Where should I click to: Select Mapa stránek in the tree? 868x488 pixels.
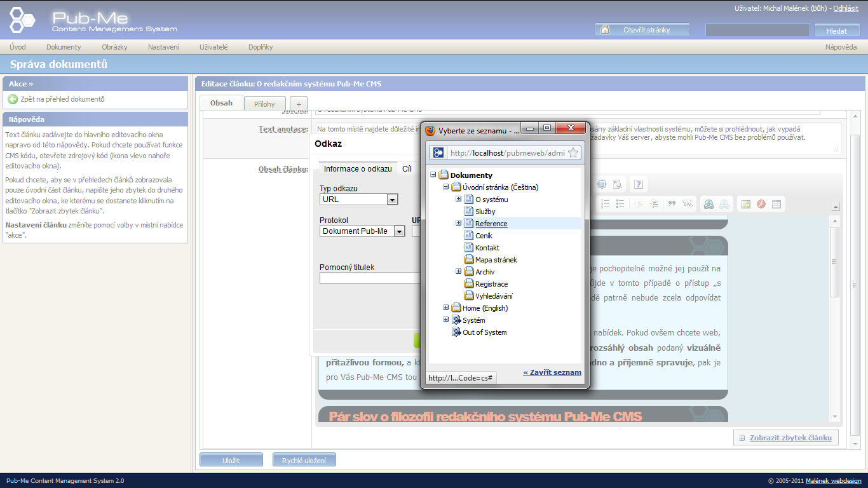[496, 260]
